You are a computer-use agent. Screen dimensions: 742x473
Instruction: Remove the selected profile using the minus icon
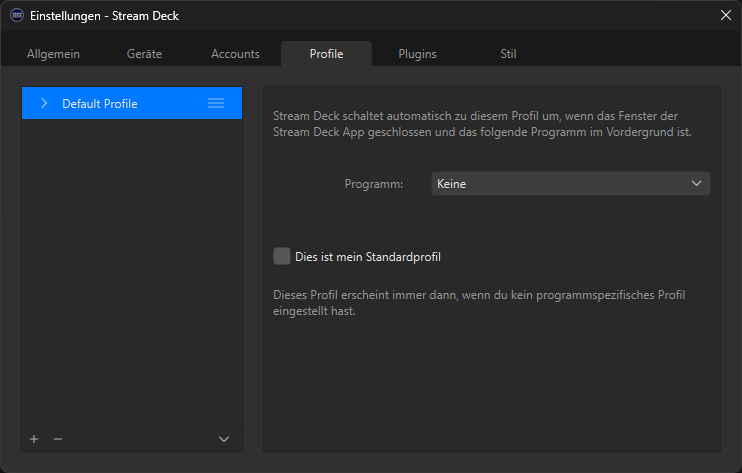pos(57,439)
